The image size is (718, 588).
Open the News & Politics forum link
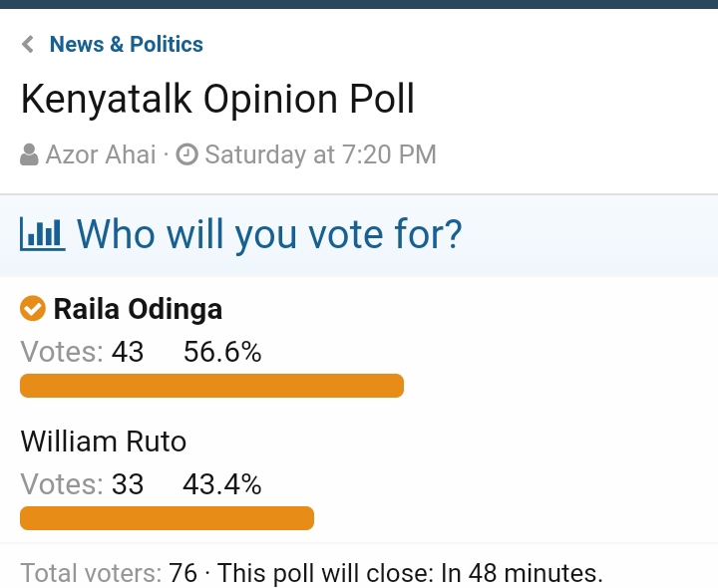coord(127,45)
